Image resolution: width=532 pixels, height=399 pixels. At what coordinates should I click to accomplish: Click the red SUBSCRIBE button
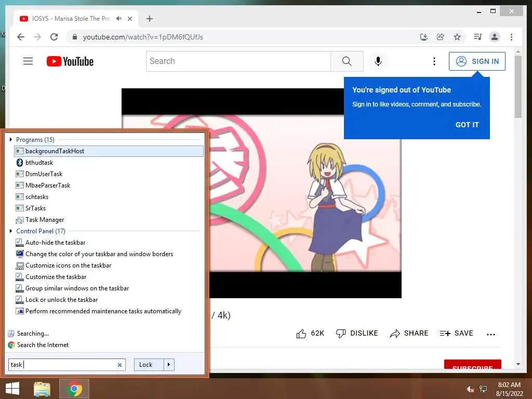473,364
